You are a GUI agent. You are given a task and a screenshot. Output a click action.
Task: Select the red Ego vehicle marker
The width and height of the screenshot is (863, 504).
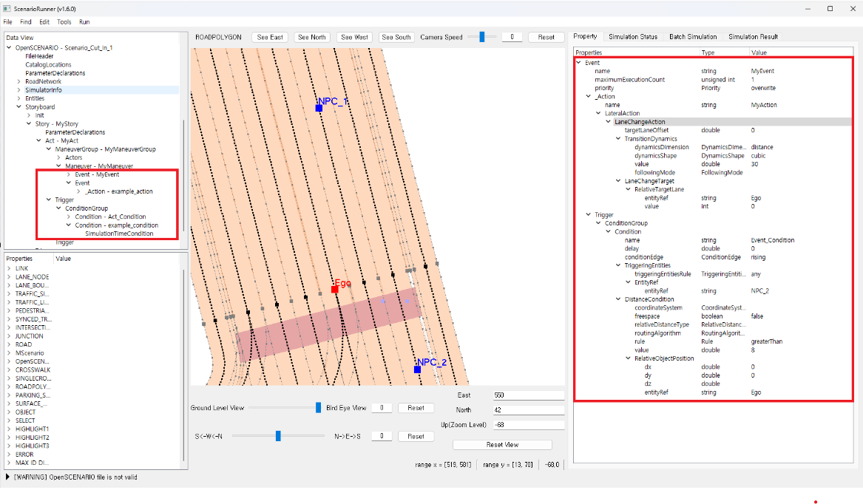[x=335, y=289]
